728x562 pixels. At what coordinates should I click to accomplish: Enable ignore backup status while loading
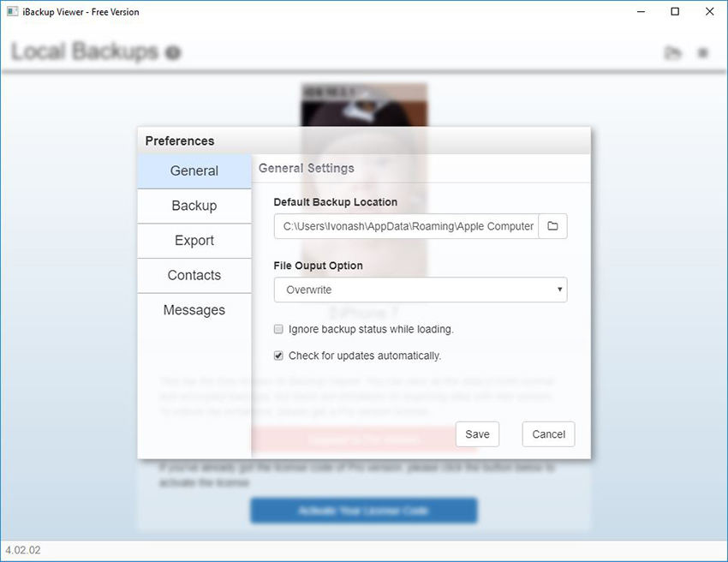pos(278,329)
